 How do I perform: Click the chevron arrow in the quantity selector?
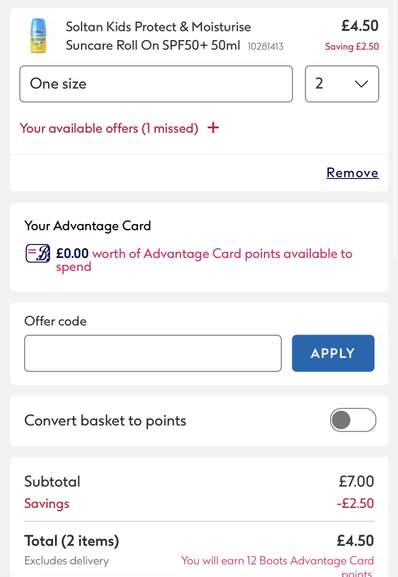click(x=361, y=84)
